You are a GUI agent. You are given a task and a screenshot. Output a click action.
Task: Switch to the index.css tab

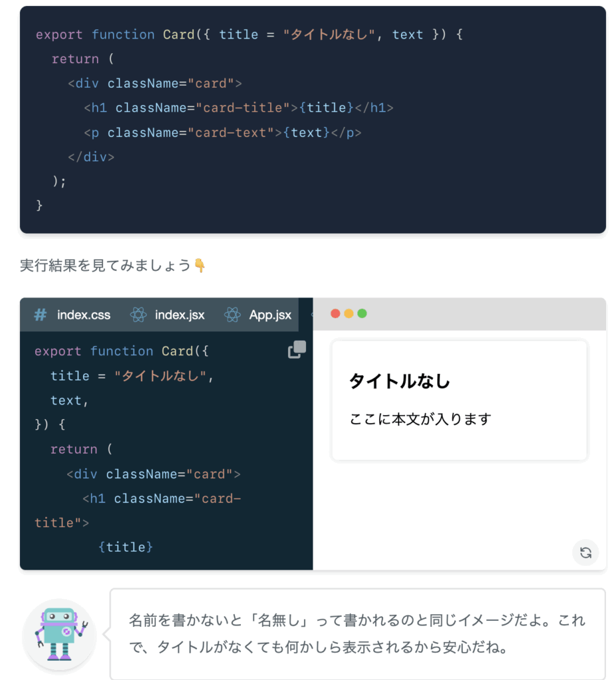click(73, 315)
